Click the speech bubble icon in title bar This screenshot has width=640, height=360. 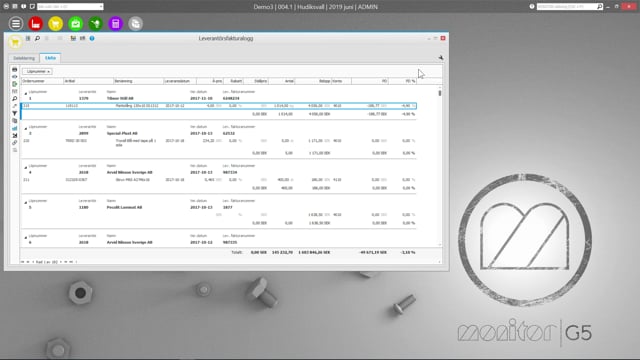point(23,7)
